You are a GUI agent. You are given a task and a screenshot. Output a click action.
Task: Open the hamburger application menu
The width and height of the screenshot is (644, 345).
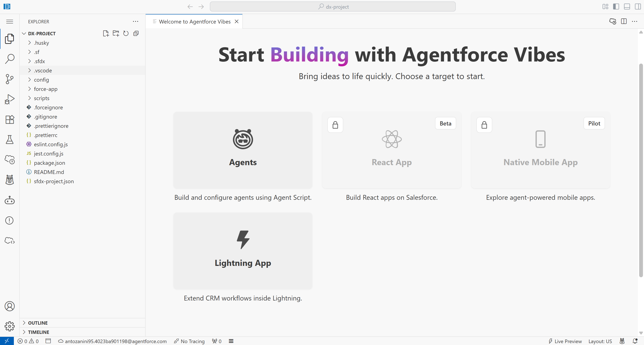pyautogui.click(x=9, y=21)
